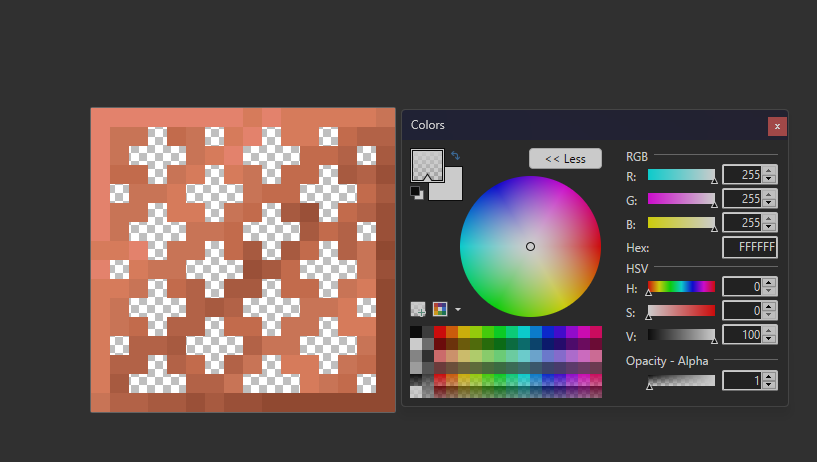Choose the orange swatch in top palette row
817x462 pixels.
(452, 332)
